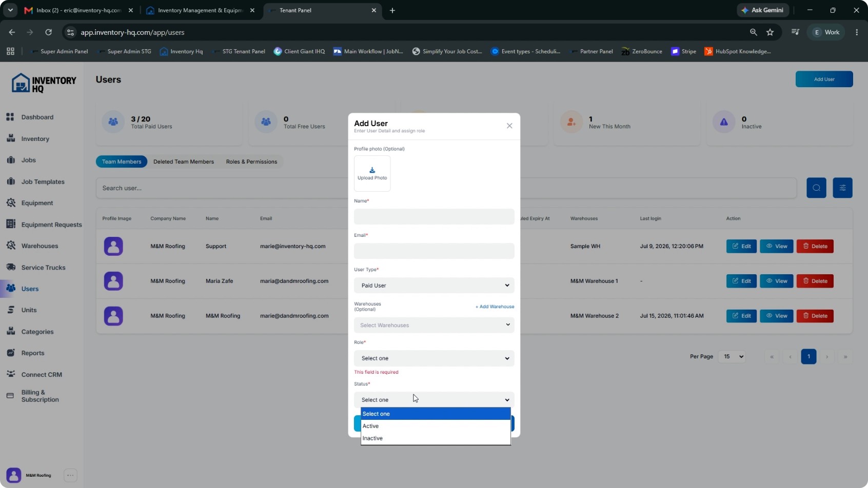Switch to Inventory Management browser tab
868x488 pixels.
point(200,10)
